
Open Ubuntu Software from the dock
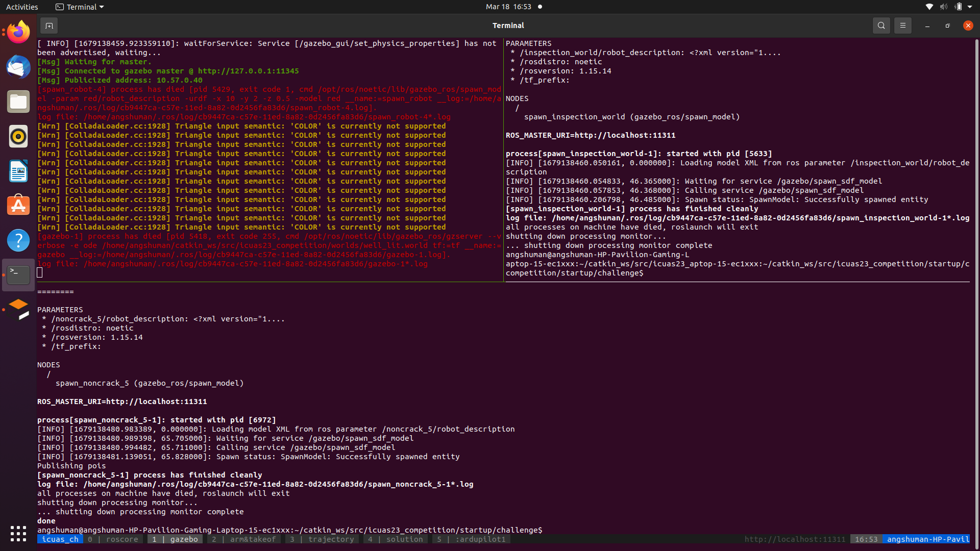[18, 205]
